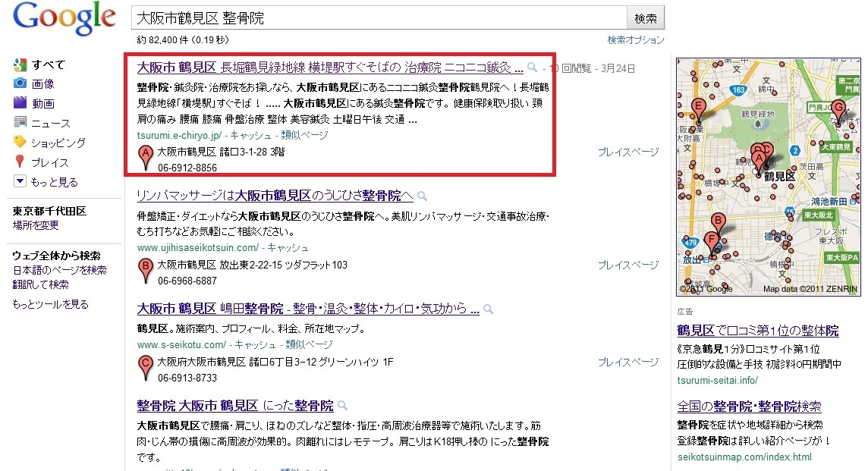Click phone number 06-6913-8733
Viewport: 868px width, 471px height.
click(187, 378)
